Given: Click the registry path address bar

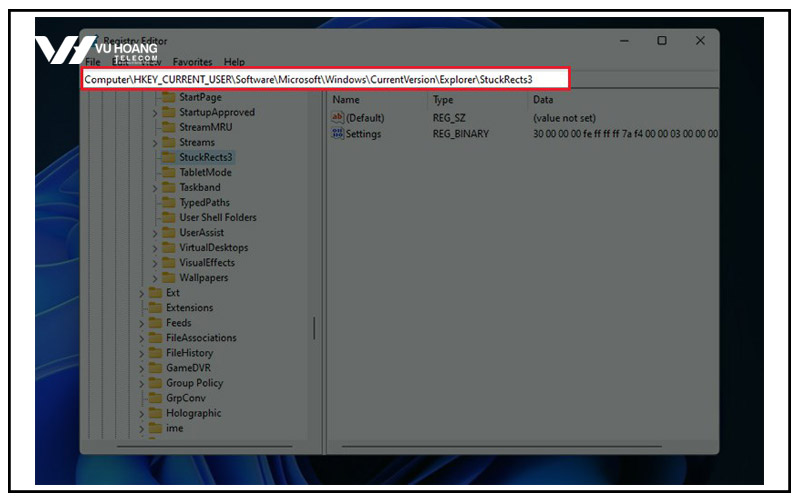Looking at the screenshot, I should [326, 79].
